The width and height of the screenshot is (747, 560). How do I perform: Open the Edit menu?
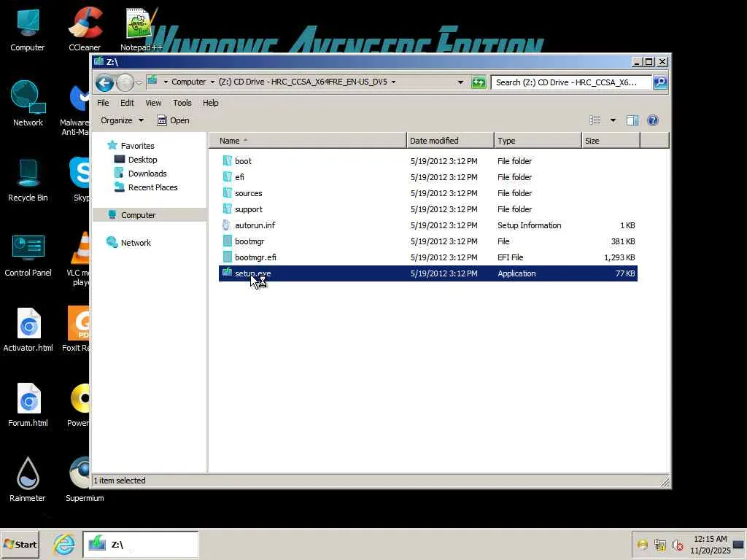127,103
